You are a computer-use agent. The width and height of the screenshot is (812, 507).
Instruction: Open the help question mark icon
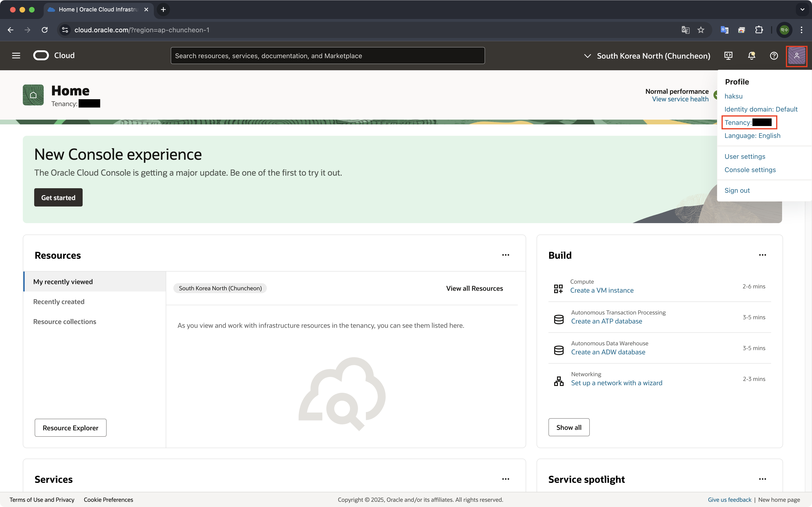point(774,56)
